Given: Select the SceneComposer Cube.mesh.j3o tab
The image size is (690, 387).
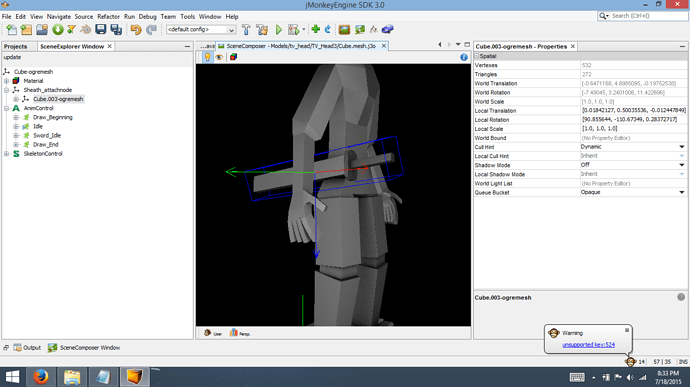Looking at the screenshot, I should point(301,46).
